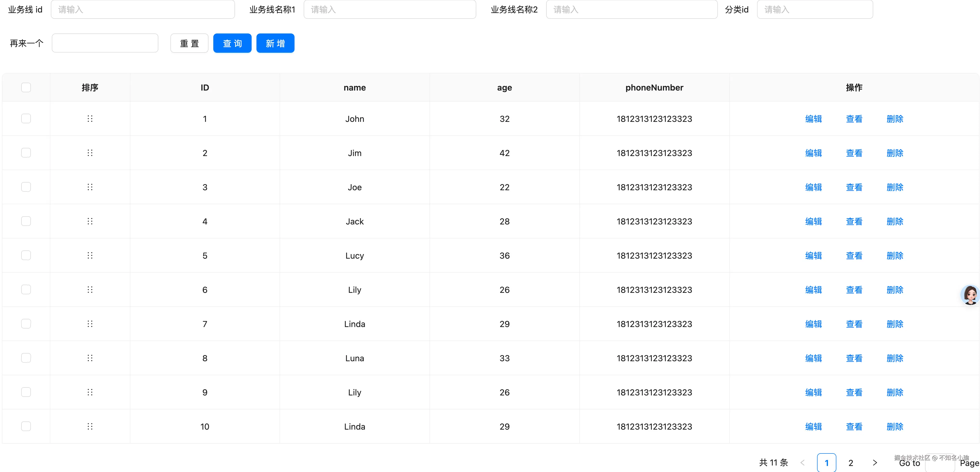Viewport: 980px width, 472px height.
Task: Click the drag handle in Luna's row
Action: pyautogui.click(x=90, y=358)
